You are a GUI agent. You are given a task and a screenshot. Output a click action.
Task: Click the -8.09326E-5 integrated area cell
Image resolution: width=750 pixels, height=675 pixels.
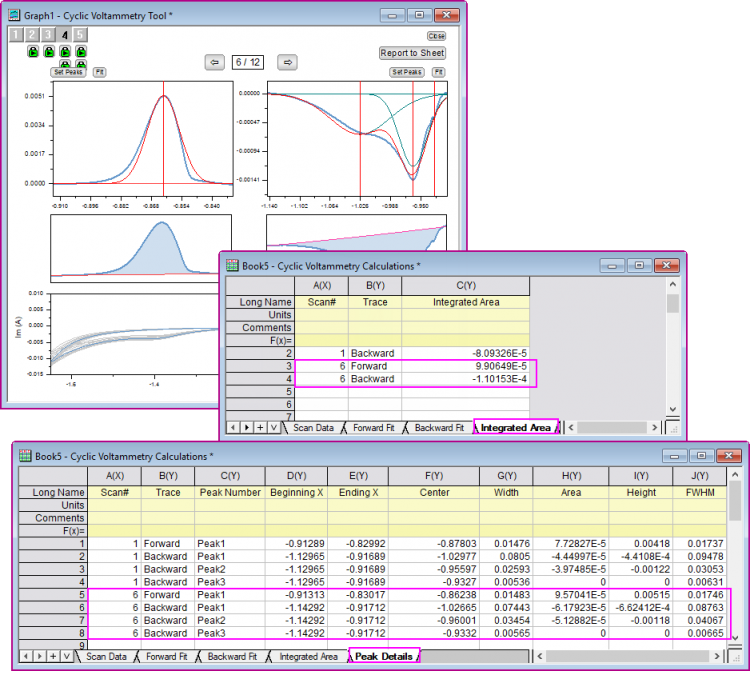point(466,354)
